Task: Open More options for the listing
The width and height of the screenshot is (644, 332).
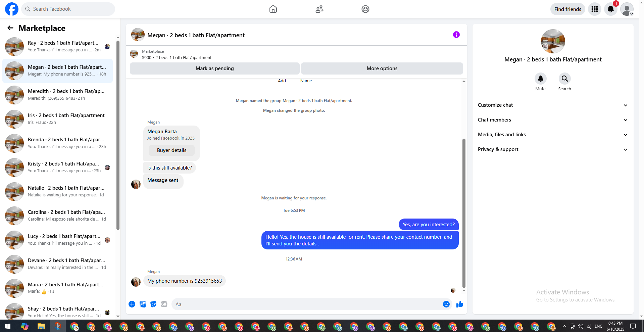Action: [x=382, y=68]
